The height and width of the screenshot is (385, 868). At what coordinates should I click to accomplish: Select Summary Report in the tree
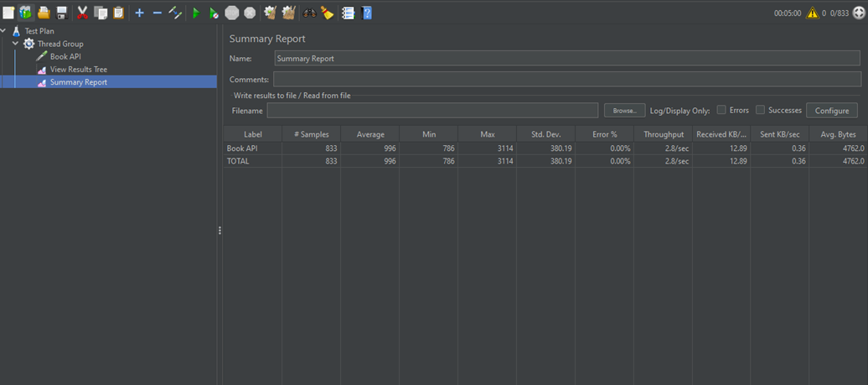point(79,82)
